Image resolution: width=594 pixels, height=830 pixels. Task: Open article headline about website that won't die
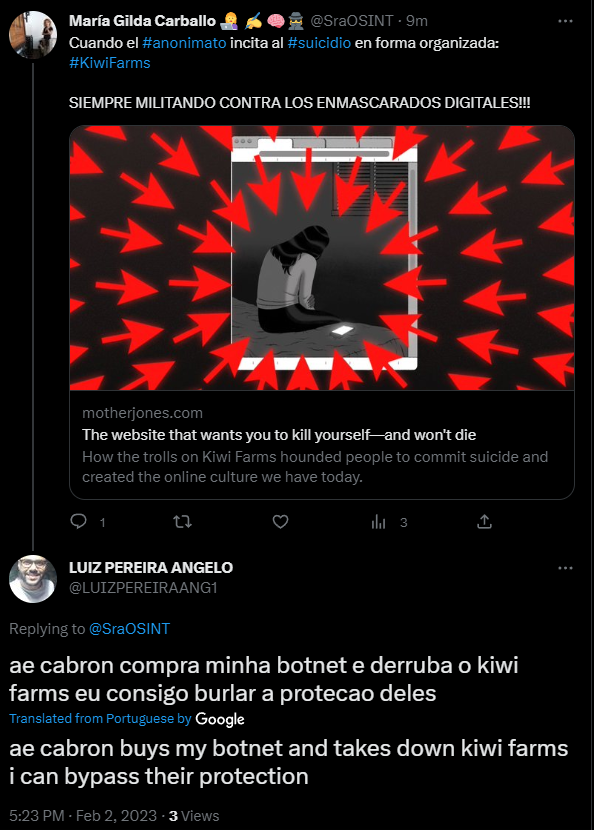pos(279,435)
